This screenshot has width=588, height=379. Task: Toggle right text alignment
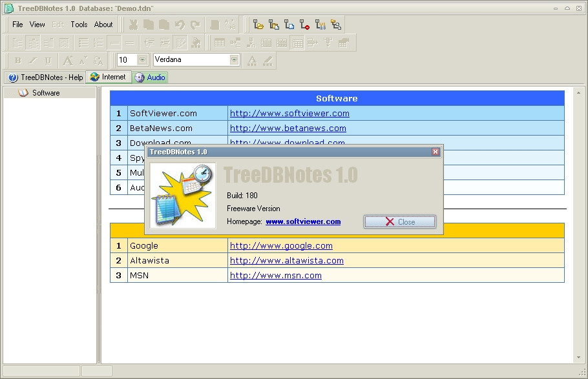coord(48,43)
